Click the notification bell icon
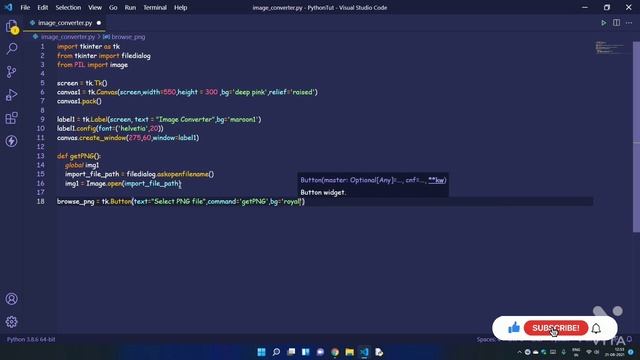This screenshot has height=360, width=640. pos(596,328)
